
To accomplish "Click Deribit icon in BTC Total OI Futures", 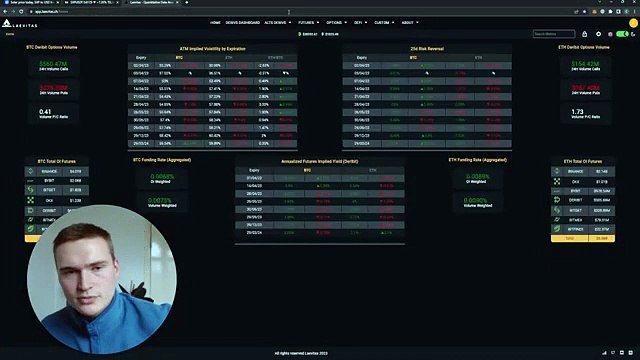I will (x=30, y=211).
